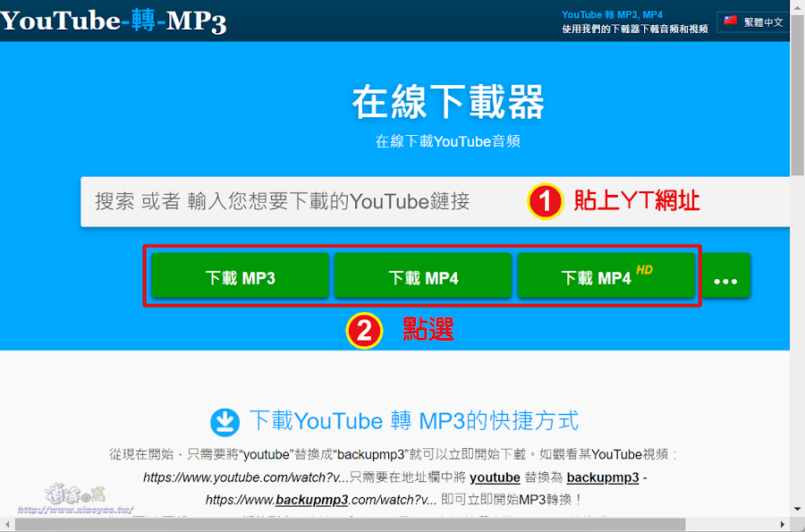The image size is (805, 532).
Task: Click the Taiwan flag icon
Action: pyautogui.click(x=730, y=21)
